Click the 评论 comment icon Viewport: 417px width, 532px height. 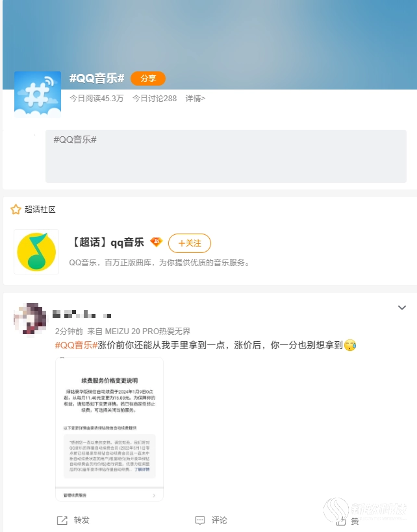coord(200,520)
